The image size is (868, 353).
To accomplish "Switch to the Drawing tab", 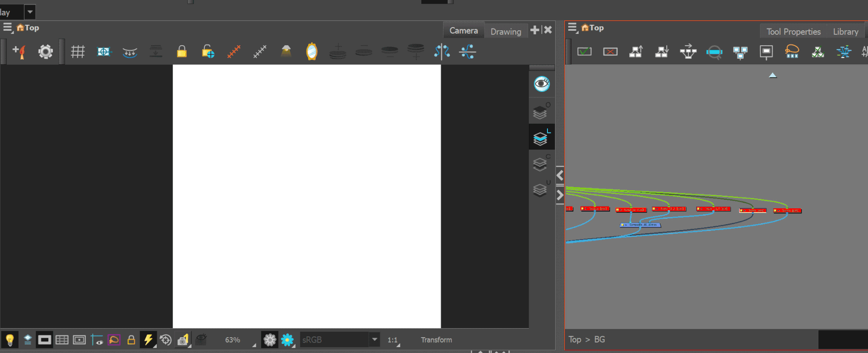I will pos(506,32).
